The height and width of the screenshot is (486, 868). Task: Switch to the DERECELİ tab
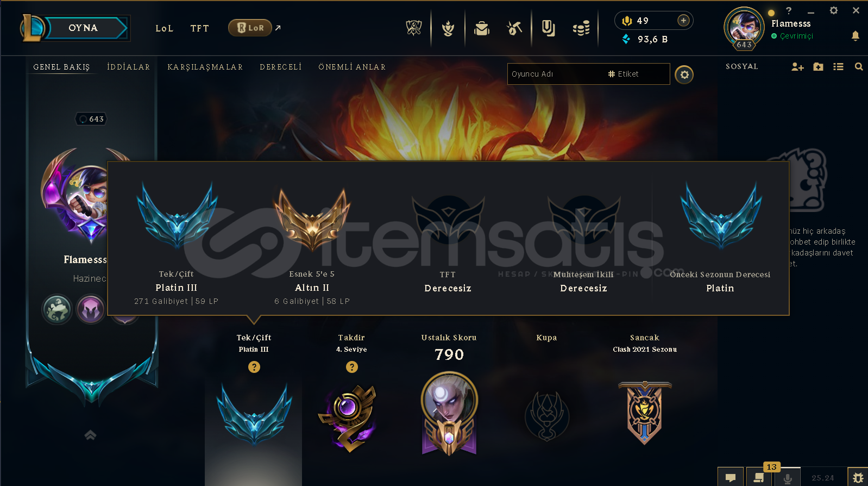tap(281, 67)
